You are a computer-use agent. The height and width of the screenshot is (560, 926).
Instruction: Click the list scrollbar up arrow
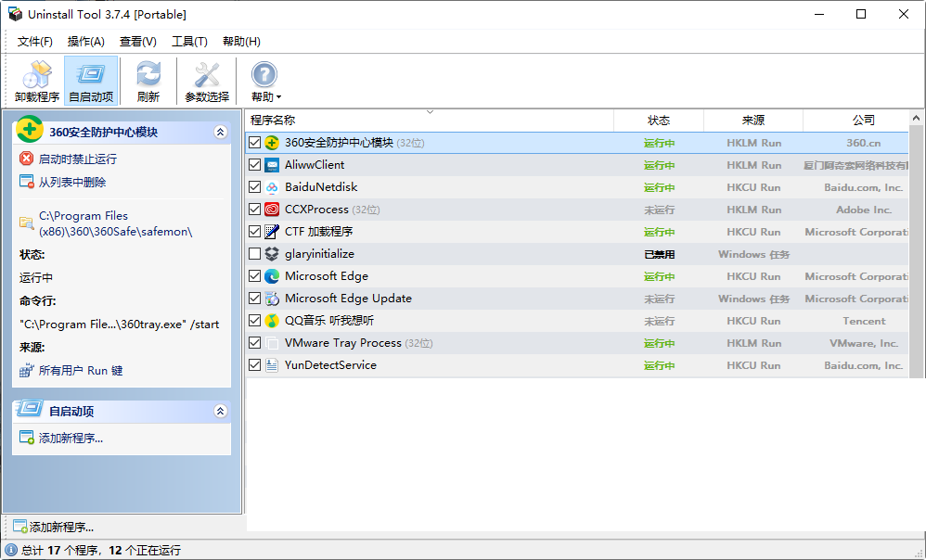click(x=916, y=118)
